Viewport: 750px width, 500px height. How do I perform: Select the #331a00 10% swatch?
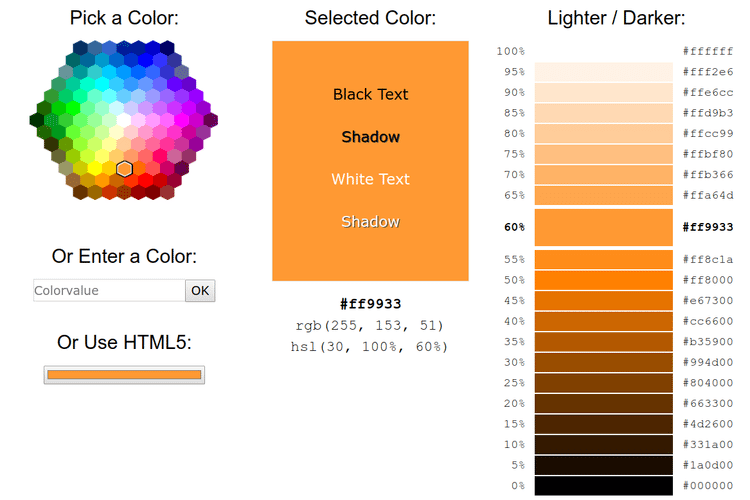(604, 444)
